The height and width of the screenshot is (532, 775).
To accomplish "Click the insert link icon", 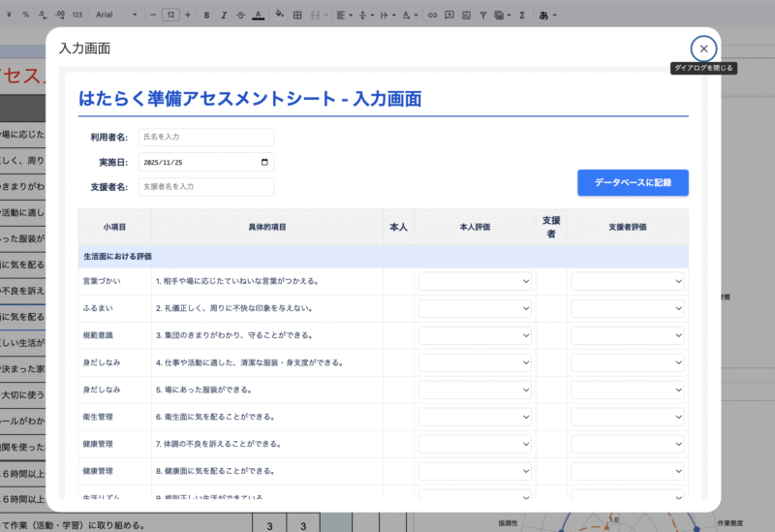I will [x=432, y=16].
